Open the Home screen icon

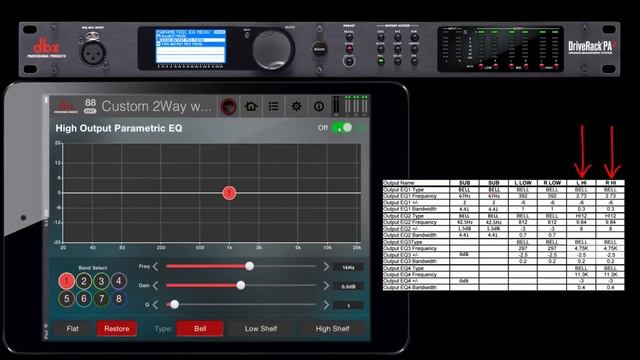(251, 107)
